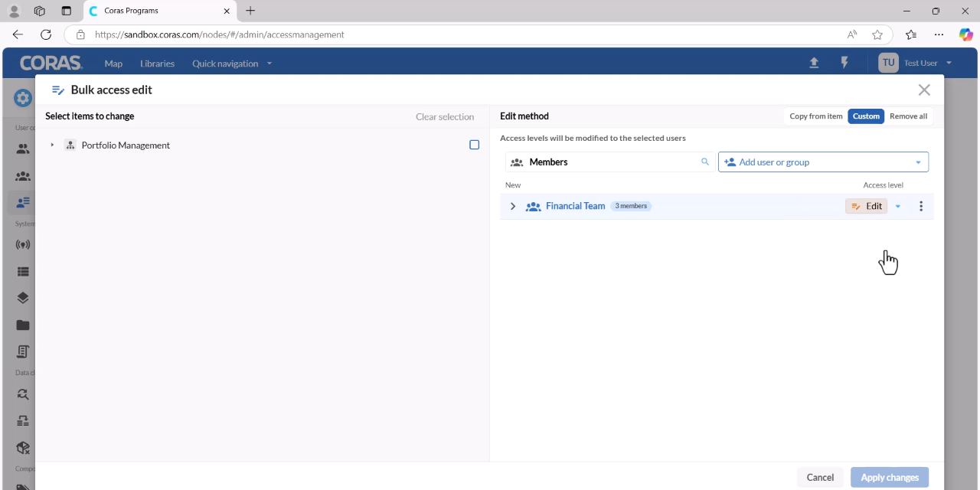Switch to Copy from item method
980x490 pixels.
(x=816, y=116)
